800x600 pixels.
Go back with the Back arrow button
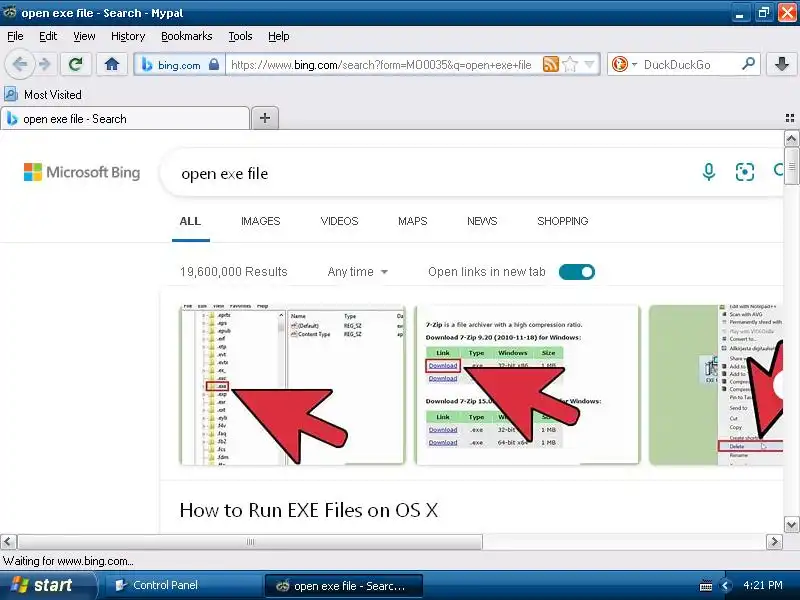(20, 64)
